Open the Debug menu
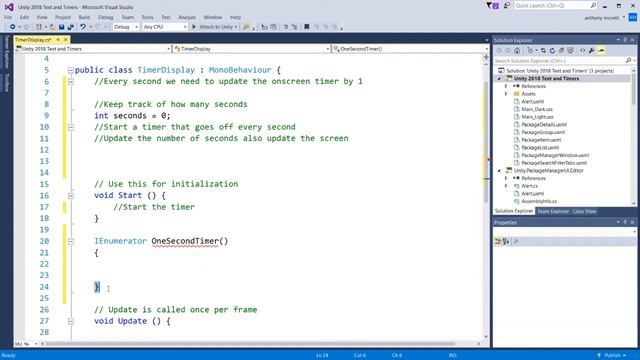 [x=106, y=17]
